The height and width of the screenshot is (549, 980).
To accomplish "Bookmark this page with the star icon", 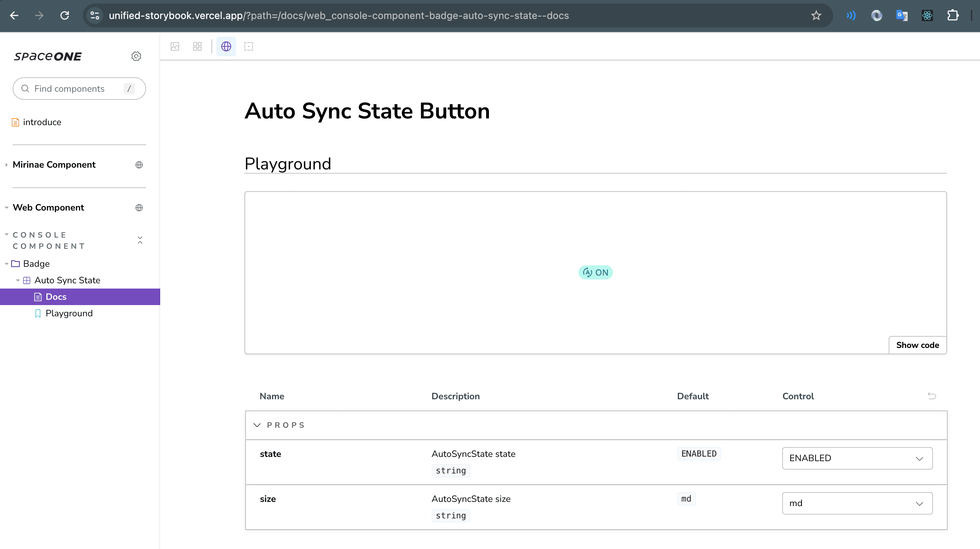I will click(816, 15).
